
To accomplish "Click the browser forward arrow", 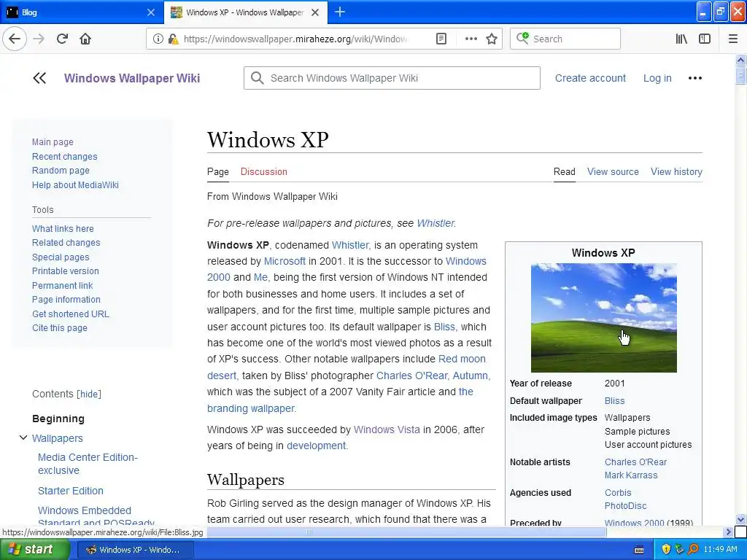I will 39,39.
